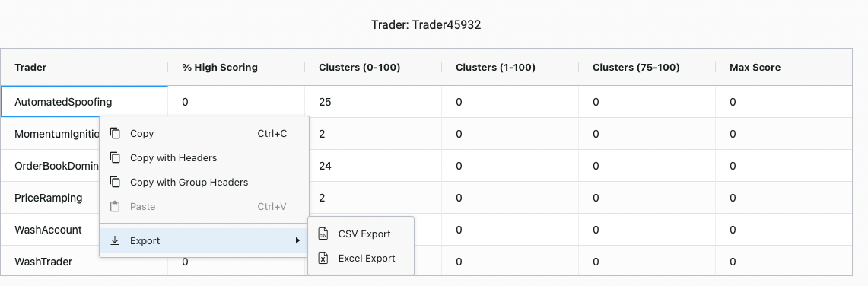Sort by the Trader column header
868x286 pixels.
click(x=30, y=68)
